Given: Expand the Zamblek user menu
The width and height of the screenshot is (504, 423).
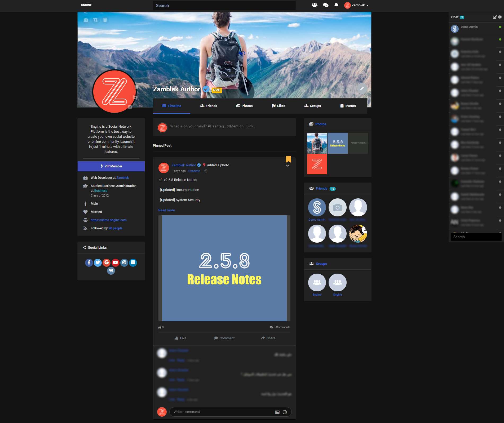Looking at the screenshot, I should (356, 5).
